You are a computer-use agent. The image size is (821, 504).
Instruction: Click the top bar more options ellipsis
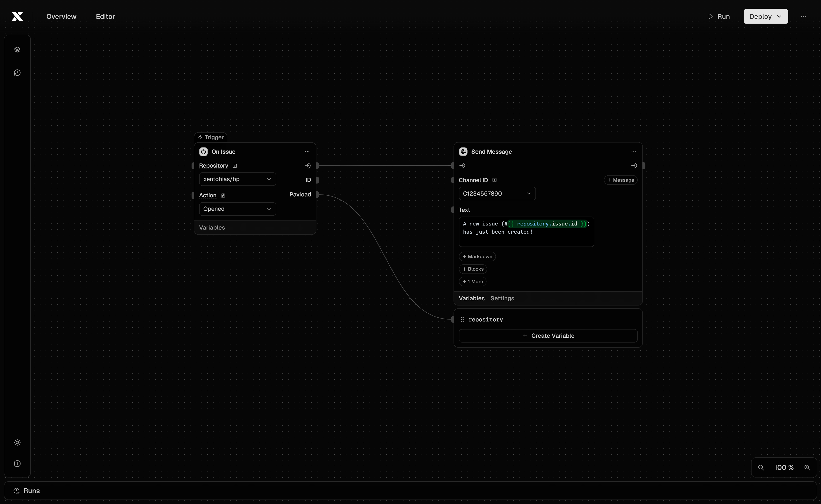pyautogui.click(x=803, y=16)
